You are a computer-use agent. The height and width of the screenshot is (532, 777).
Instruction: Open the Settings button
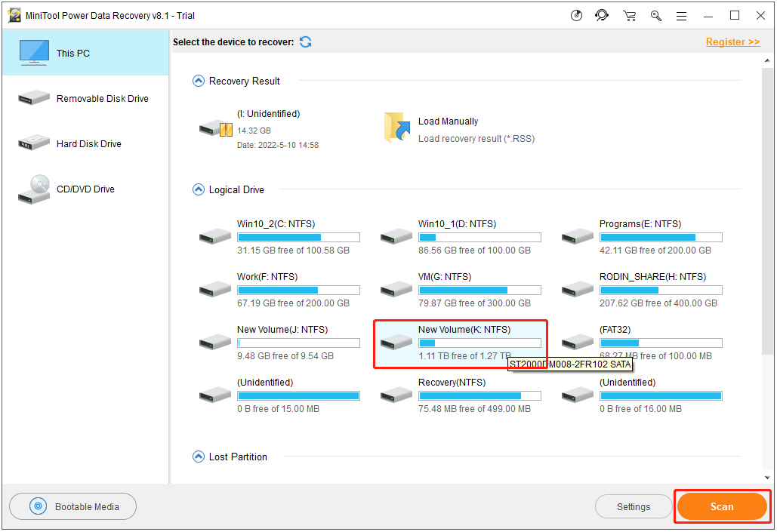pyautogui.click(x=634, y=507)
